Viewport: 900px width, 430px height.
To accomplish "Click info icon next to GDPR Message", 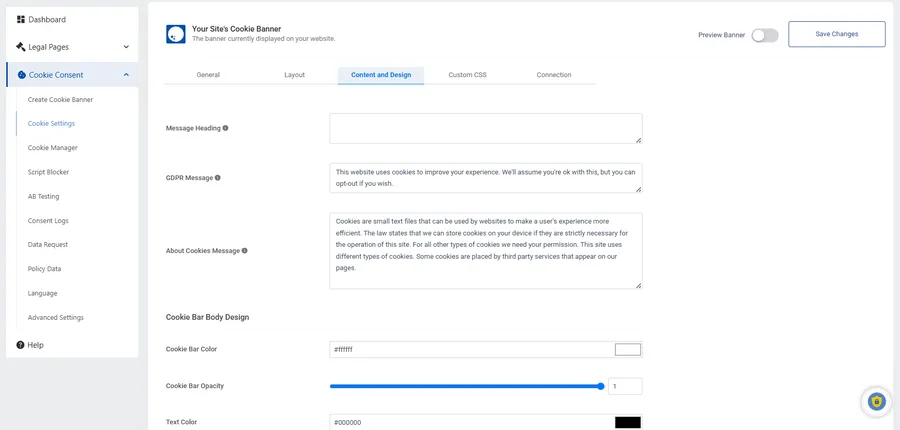I will pos(218,177).
